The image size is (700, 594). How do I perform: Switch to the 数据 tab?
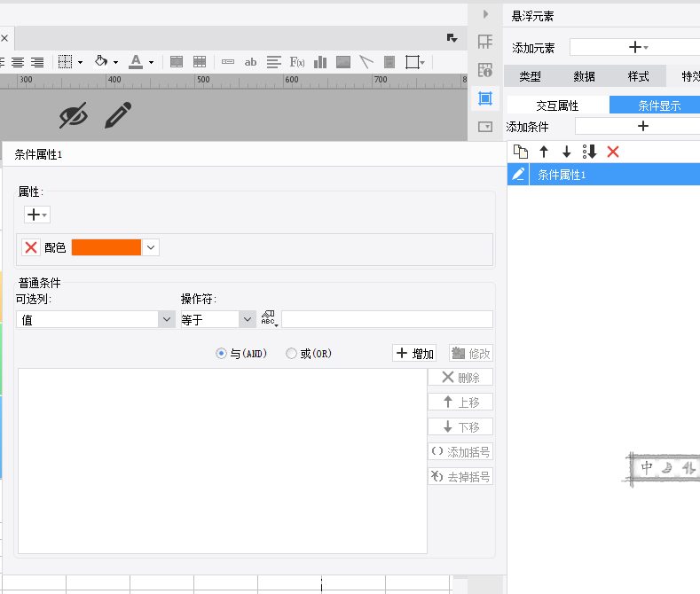[x=584, y=76]
